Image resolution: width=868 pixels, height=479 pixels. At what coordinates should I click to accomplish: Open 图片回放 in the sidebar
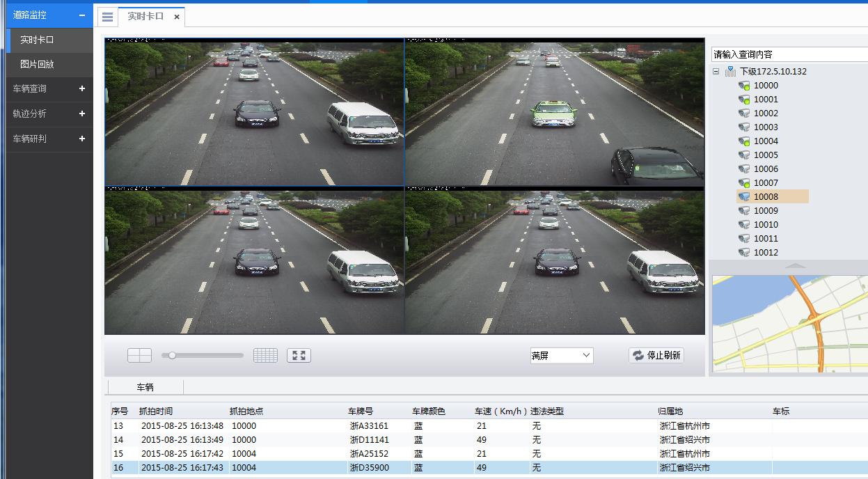coord(37,64)
